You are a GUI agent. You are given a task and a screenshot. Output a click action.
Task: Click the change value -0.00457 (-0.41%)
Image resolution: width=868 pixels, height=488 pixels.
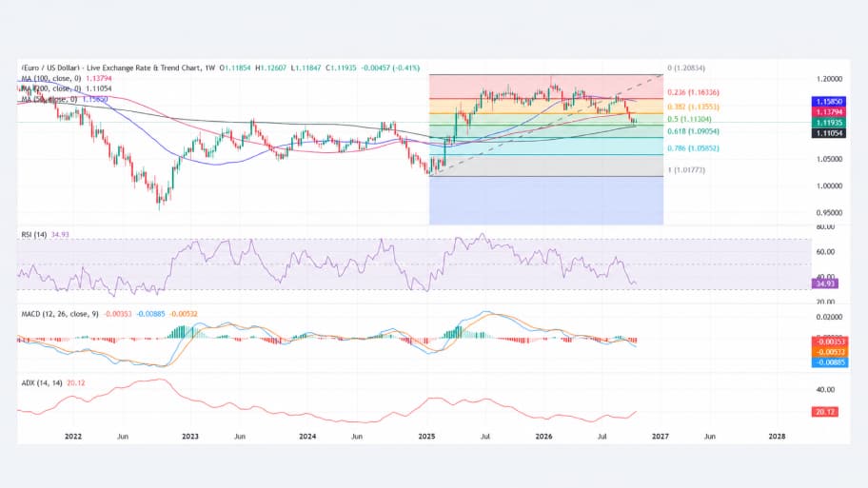coord(390,68)
